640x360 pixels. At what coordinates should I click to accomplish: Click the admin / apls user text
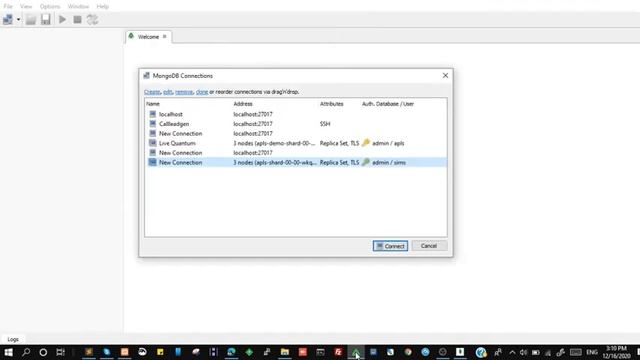(x=388, y=143)
